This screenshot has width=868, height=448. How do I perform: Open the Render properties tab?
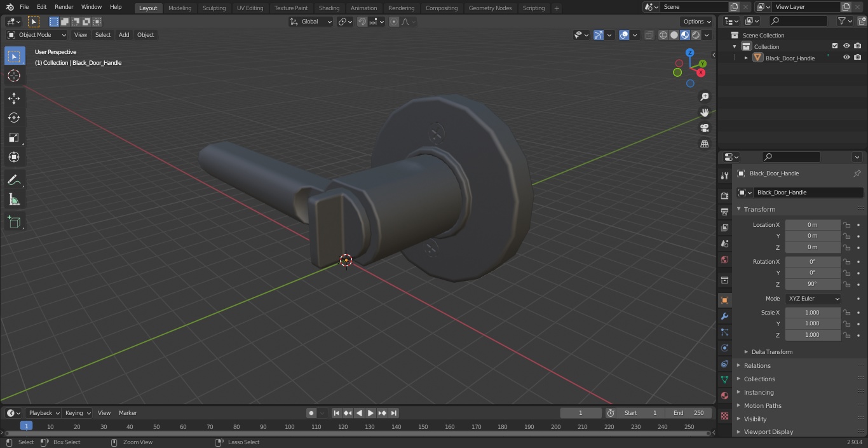pos(724,196)
